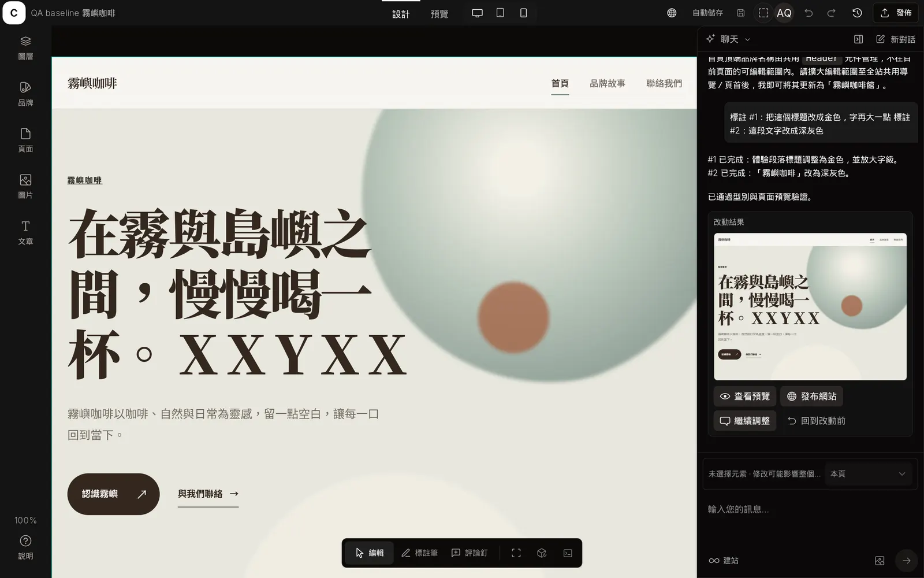The width and height of the screenshot is (924, 578).
Task: Select the hero paragraph 霧嶼咖啡以咖啡、自然與日常為靈感
Action: coord(223,424)
